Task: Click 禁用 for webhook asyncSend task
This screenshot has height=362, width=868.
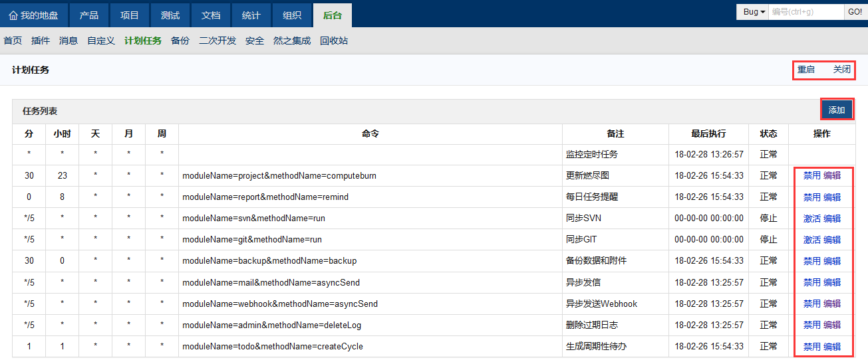Action: tap(811, 304)
